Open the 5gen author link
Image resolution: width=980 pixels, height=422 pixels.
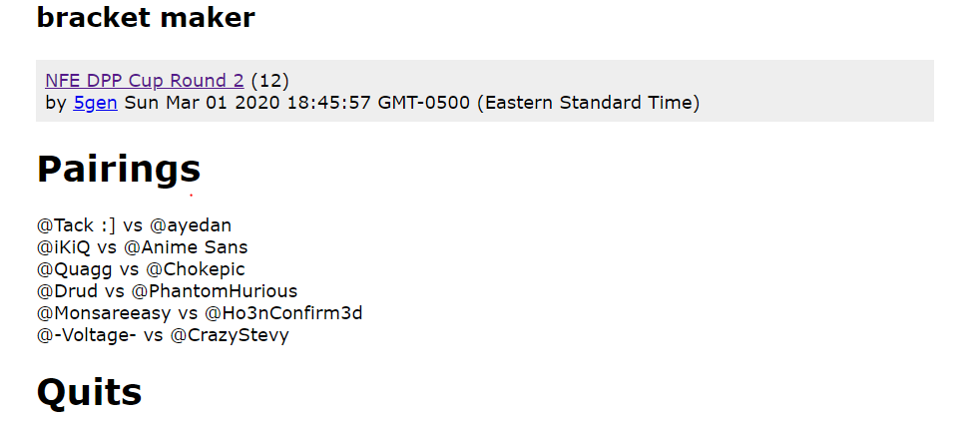pyautogui.click(x=95, y=103)
